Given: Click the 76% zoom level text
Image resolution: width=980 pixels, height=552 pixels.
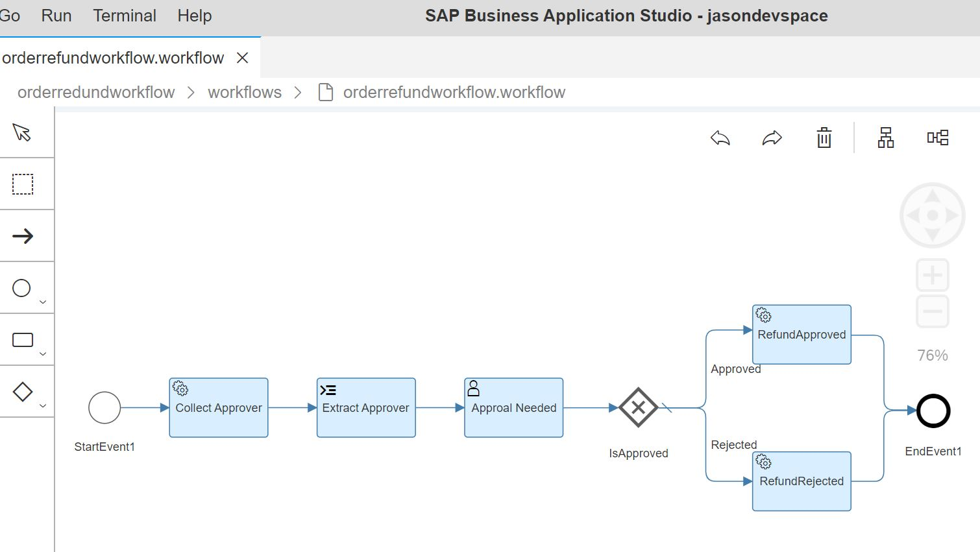Looking at the screenshot, I should [x=933, y=355].
